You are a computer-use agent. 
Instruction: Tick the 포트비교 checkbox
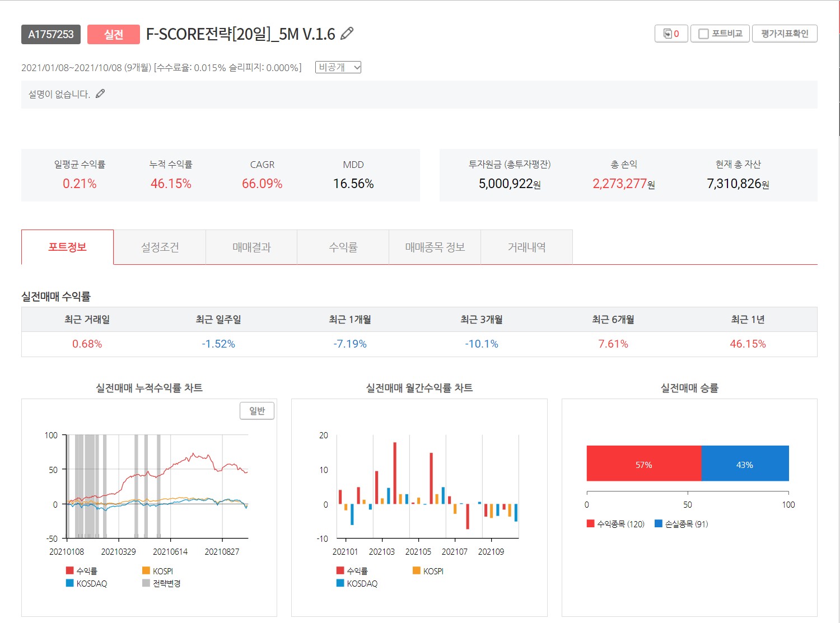[704, 34]
